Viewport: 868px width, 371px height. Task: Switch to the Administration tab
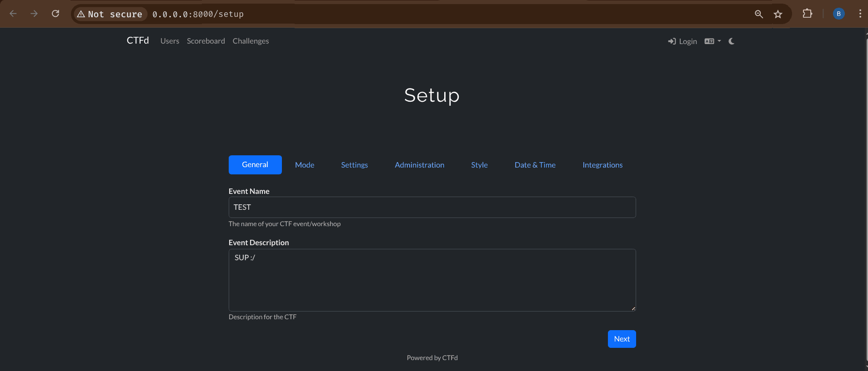[x=419, y=165]
